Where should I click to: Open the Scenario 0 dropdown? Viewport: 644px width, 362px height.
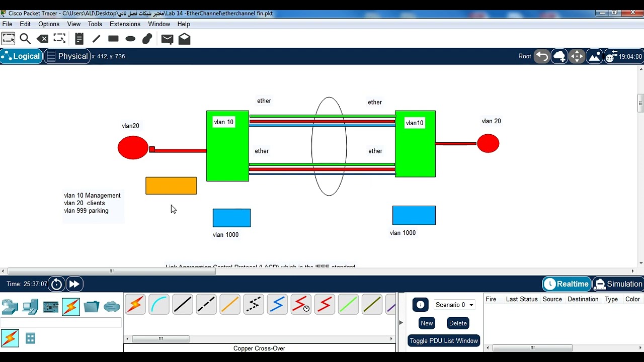(454, 305)
